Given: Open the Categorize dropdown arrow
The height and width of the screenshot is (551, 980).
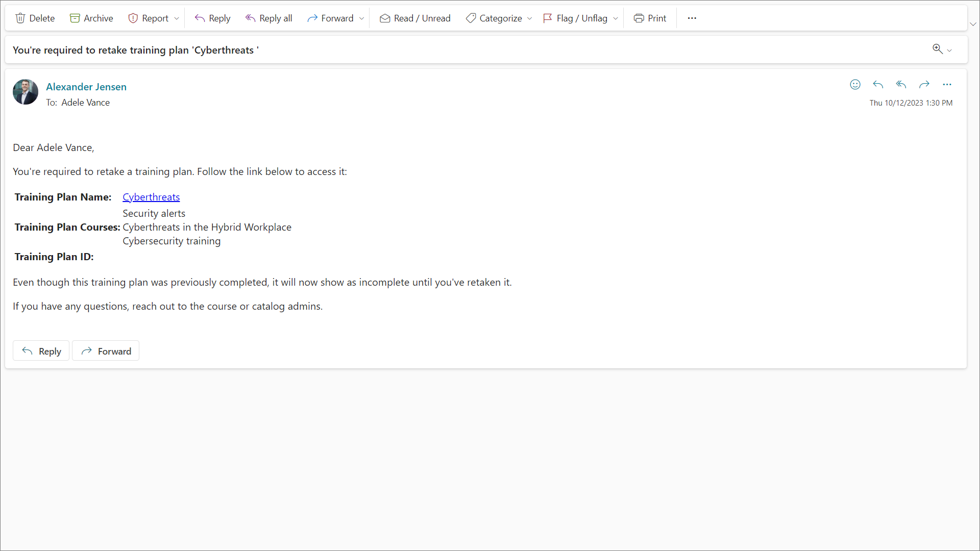Looking at the screenshot, I should pyautogui.click(x=530, y=18).
